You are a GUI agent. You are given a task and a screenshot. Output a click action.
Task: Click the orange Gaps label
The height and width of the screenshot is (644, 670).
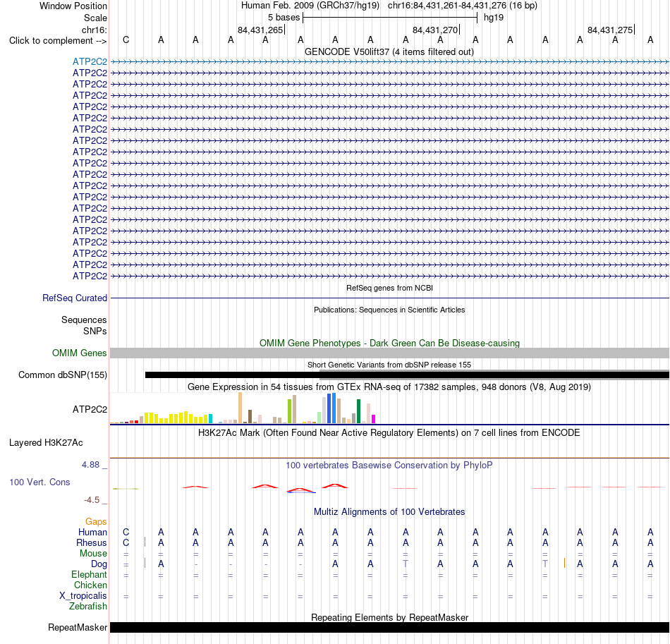coord(96,521)
